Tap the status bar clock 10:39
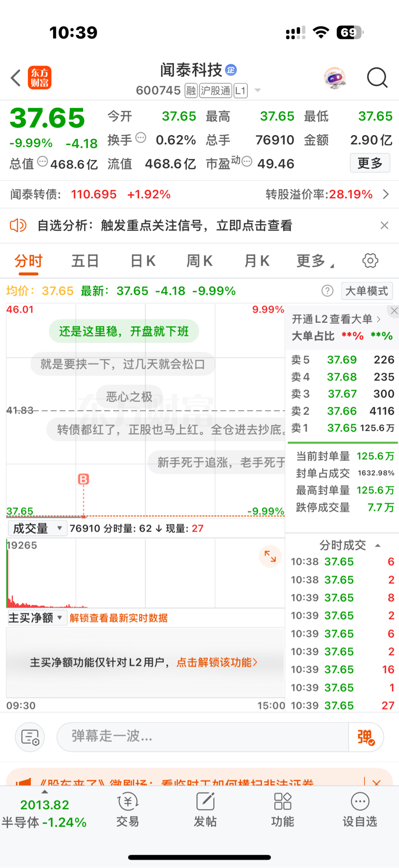Screen dimensions: 399x868 coord(73,33)
